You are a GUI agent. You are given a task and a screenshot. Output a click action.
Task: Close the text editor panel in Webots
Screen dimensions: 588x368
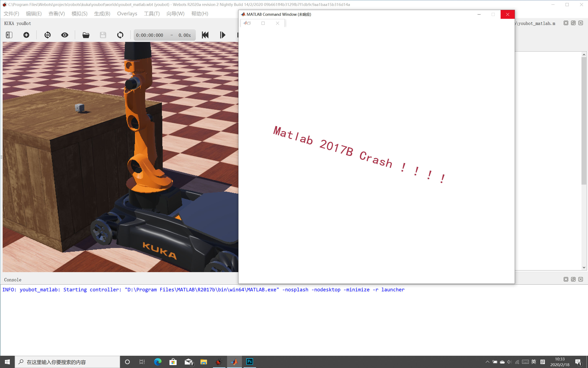tap(581, 23)
